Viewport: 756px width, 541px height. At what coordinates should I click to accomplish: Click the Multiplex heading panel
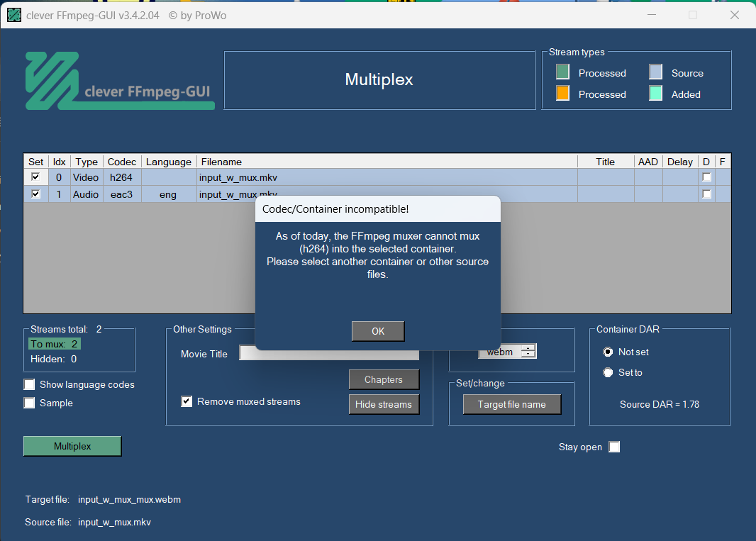379,80
